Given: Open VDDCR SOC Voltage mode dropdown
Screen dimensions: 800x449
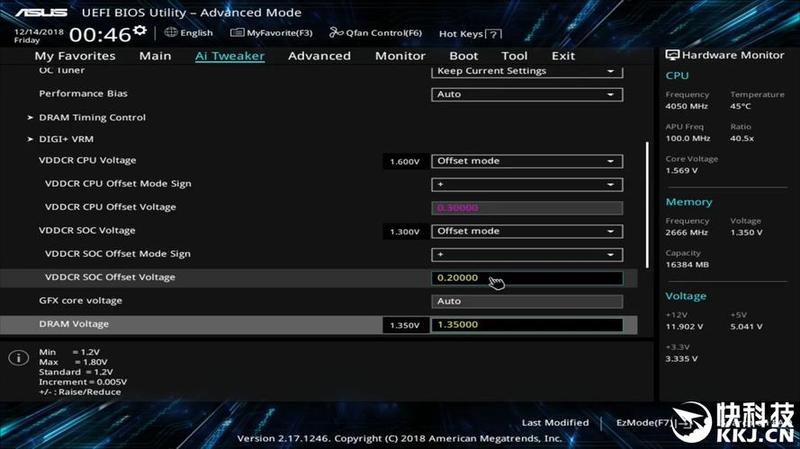Looking at the screenshot, I should (527, 231).
